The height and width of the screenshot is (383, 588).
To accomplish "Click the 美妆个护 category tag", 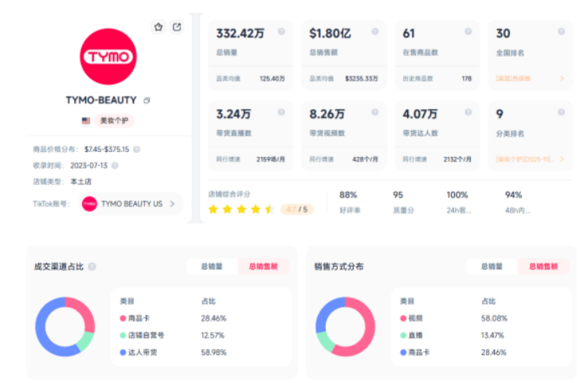I will tap(113, 120).
